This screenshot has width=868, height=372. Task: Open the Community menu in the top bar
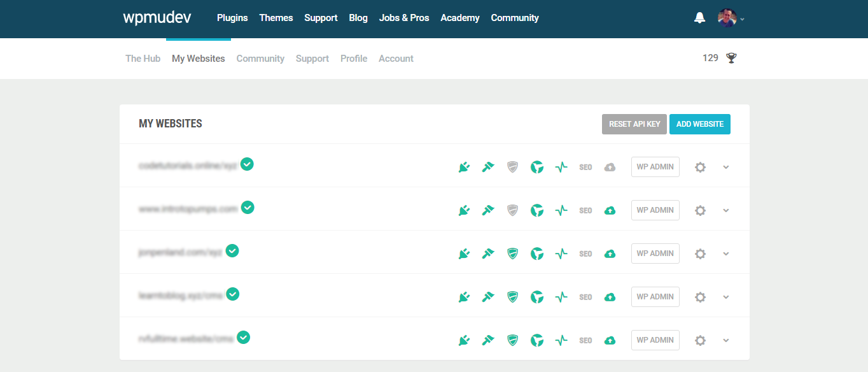(515, 18)
